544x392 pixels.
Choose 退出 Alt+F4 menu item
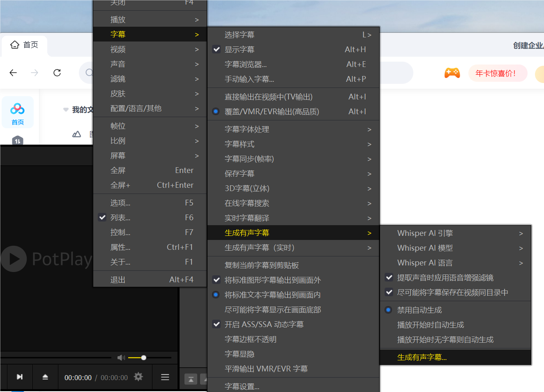[150, 279]
